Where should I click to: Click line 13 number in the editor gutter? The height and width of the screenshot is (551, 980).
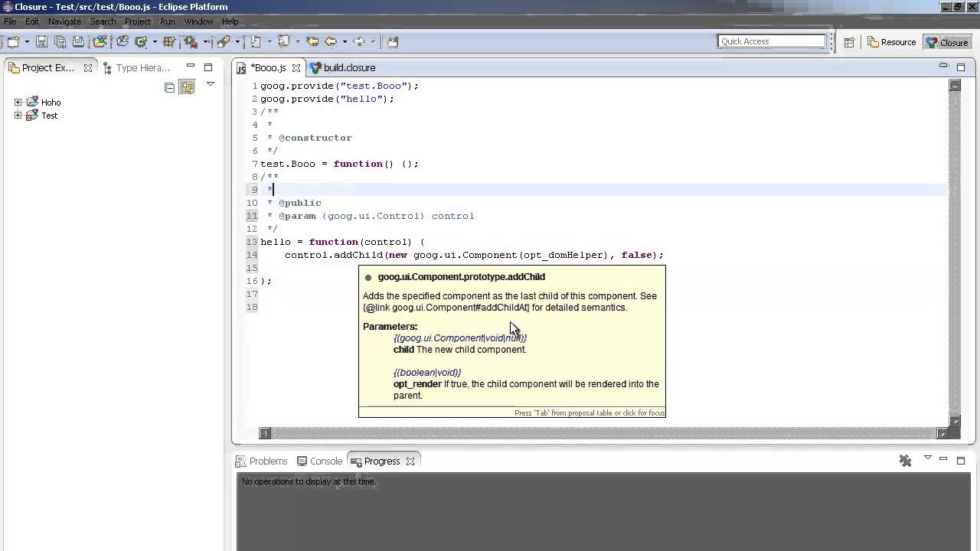(x=252, y=242)
